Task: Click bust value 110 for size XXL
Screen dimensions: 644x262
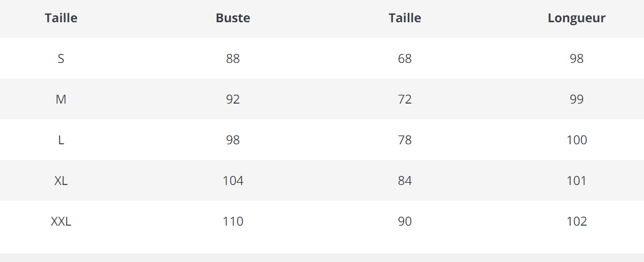Action: point(233,221)
